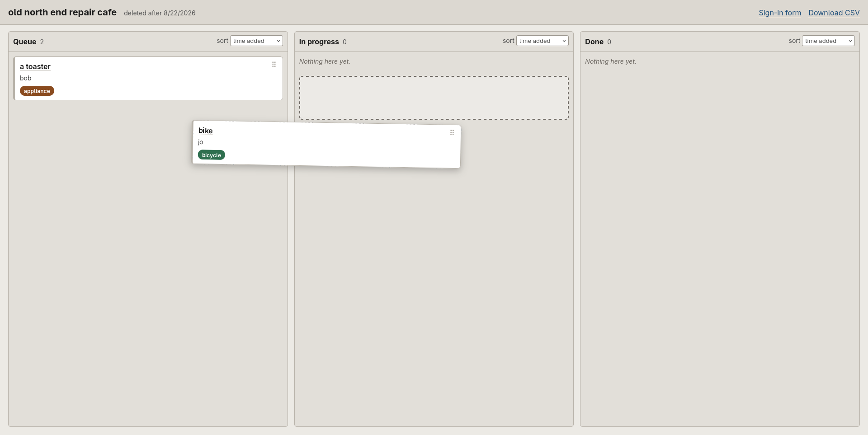
Task: Download the CSV file
Action: [834, 13]
